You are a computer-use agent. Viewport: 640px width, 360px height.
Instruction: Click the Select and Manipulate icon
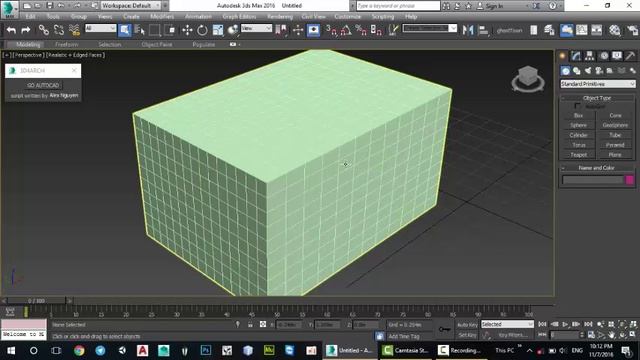[298, 30]
